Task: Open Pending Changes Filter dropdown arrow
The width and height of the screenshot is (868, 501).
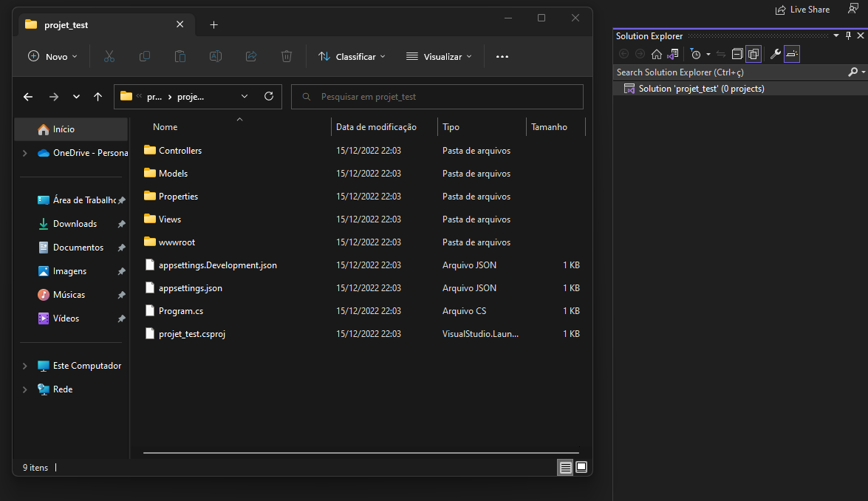Action: pos(708,54)
